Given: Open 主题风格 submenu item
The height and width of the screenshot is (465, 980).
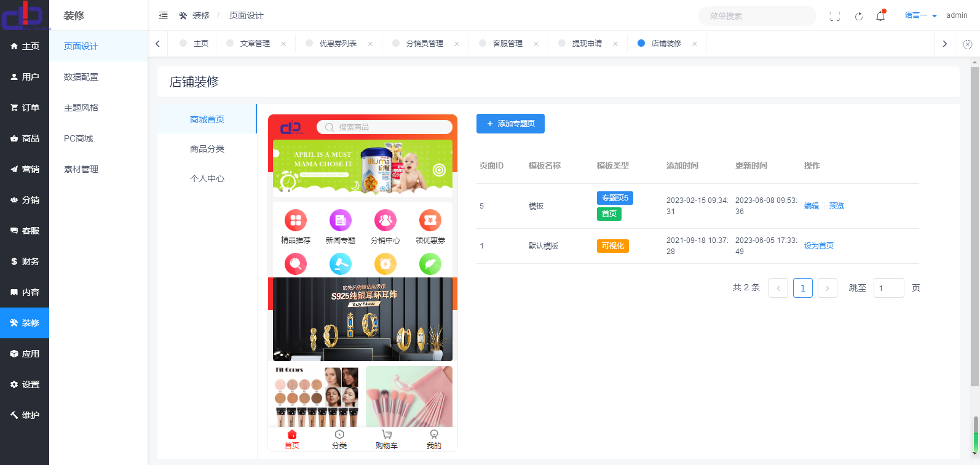Looking at the screenshot, I should (81, 108).
